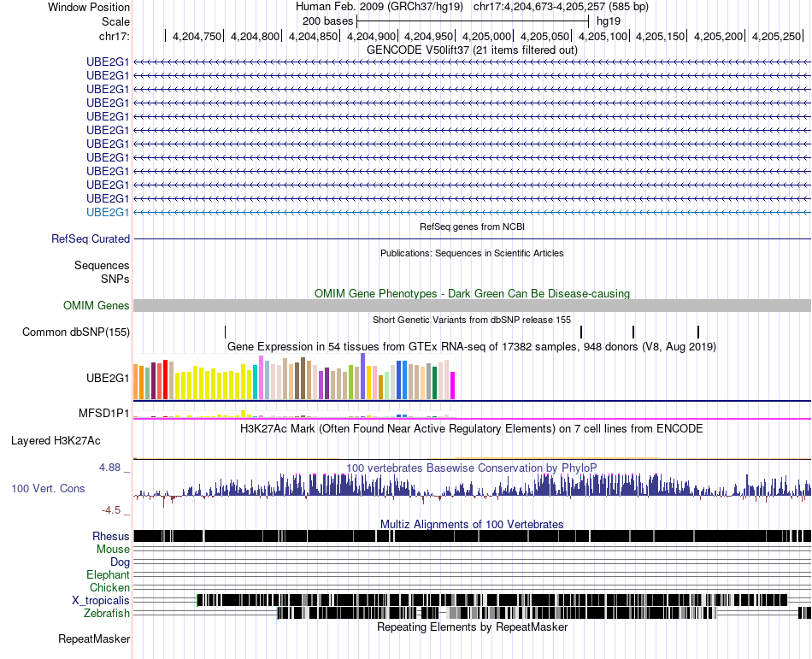Click the Dog alignment label
The height and width of the screenshot is (659, 812).
pyautogui.click(x=120, y=562)
